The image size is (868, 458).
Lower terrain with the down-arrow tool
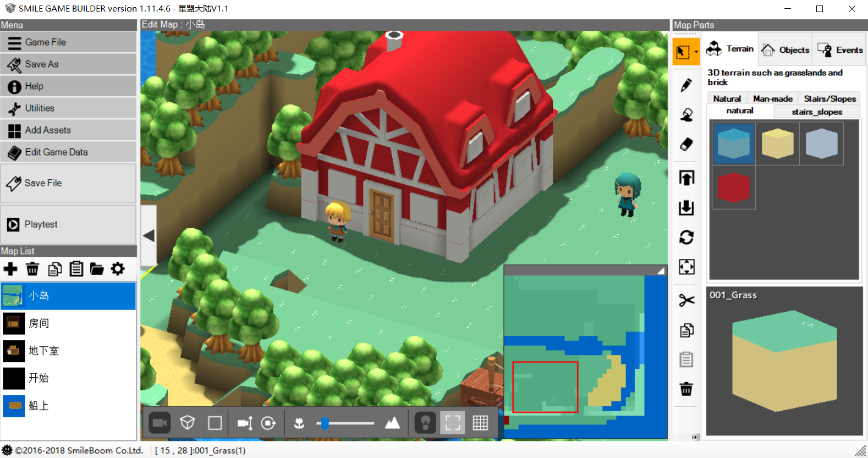(686, 207)
